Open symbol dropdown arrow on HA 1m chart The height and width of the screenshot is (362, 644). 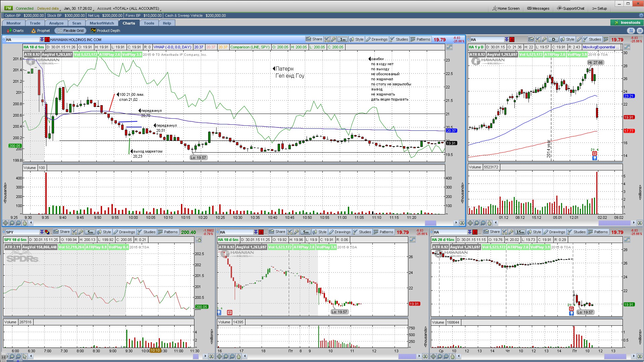(x=42, y=40)
